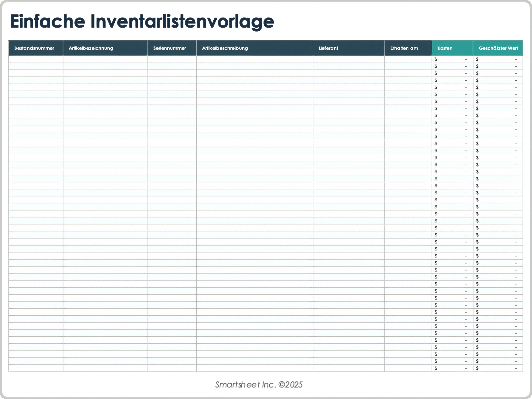Select first empty Artikelbeschreibung cell

[254, 59]
